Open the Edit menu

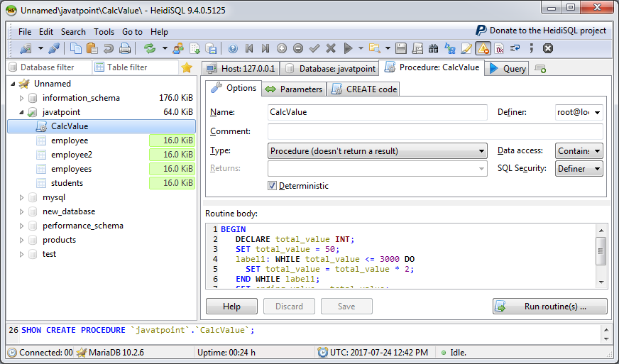click(x=46, y=32)
